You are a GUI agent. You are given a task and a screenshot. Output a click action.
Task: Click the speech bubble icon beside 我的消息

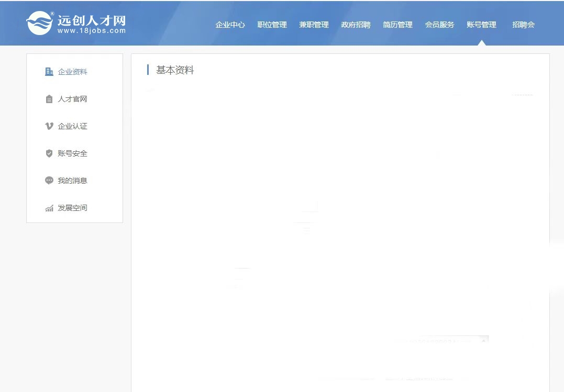click(x=49, y=181)
